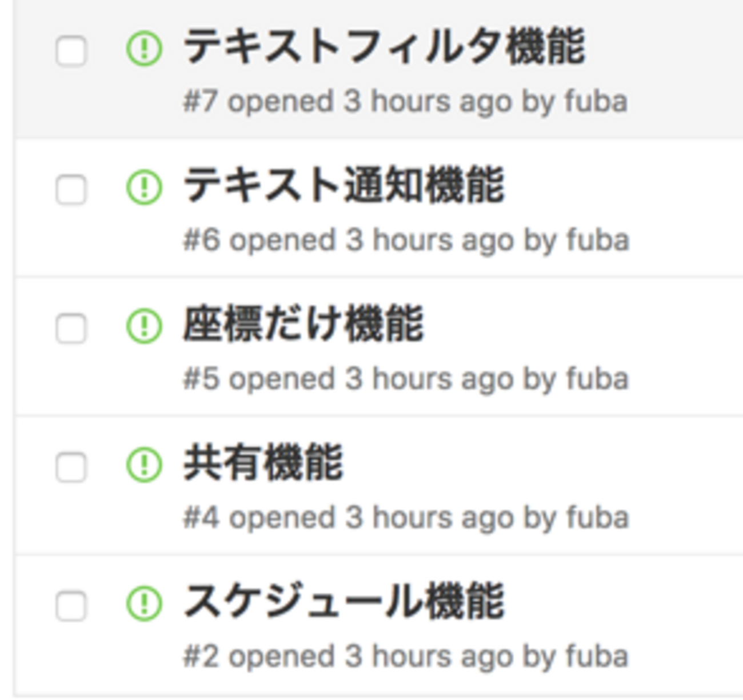Select the テキスト通知機能 issue checkbox
743x700 pixels.
(71, 190)
